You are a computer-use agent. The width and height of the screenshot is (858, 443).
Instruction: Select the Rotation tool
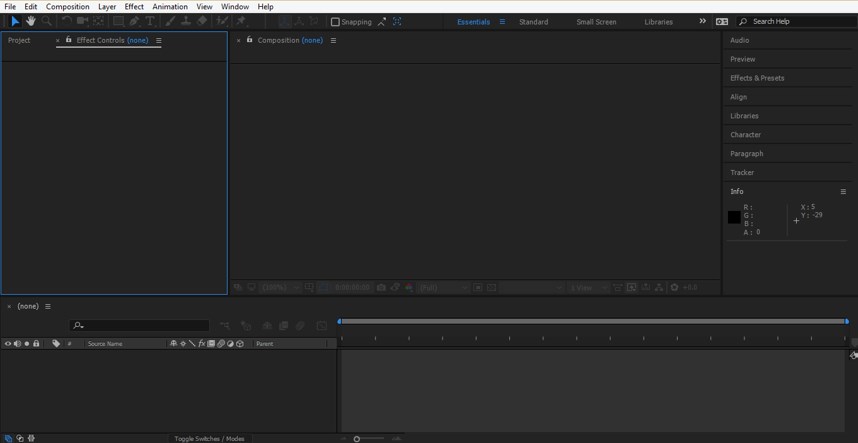click(66, 21)
